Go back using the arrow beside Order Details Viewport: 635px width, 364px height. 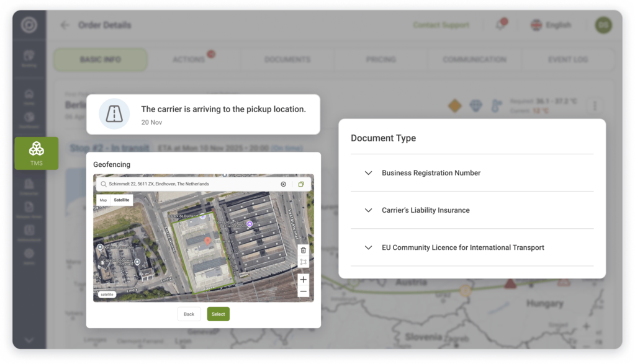(x=65, y=25)
